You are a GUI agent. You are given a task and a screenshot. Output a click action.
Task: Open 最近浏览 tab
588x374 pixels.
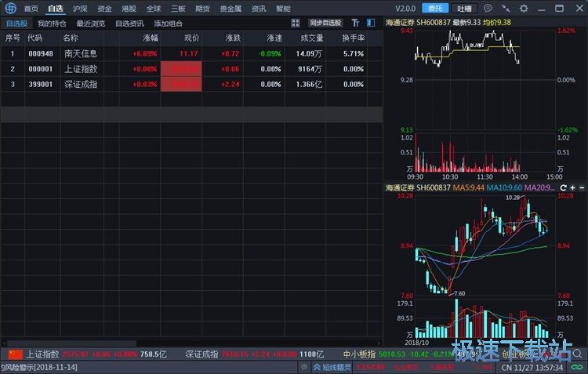[91, 24]
